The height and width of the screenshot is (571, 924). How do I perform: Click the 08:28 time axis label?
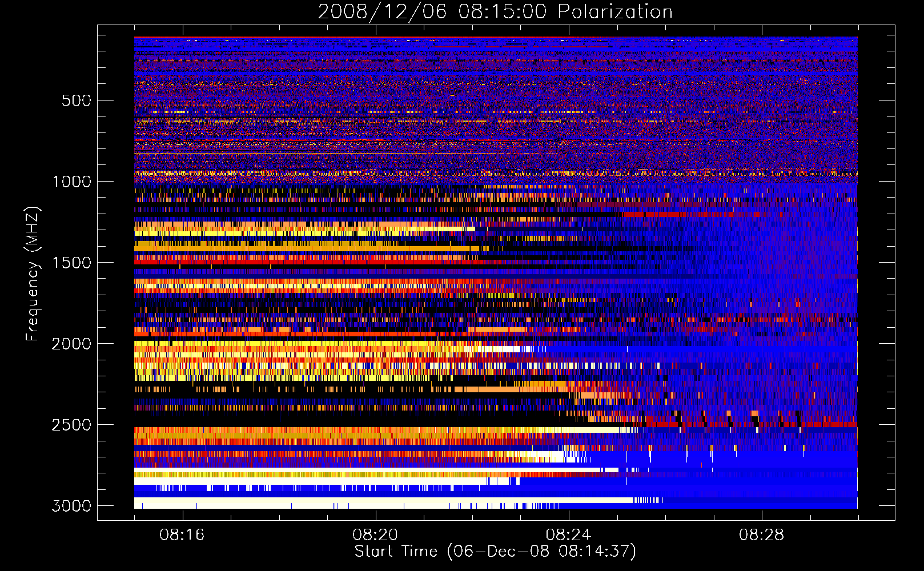pos(761,535)
